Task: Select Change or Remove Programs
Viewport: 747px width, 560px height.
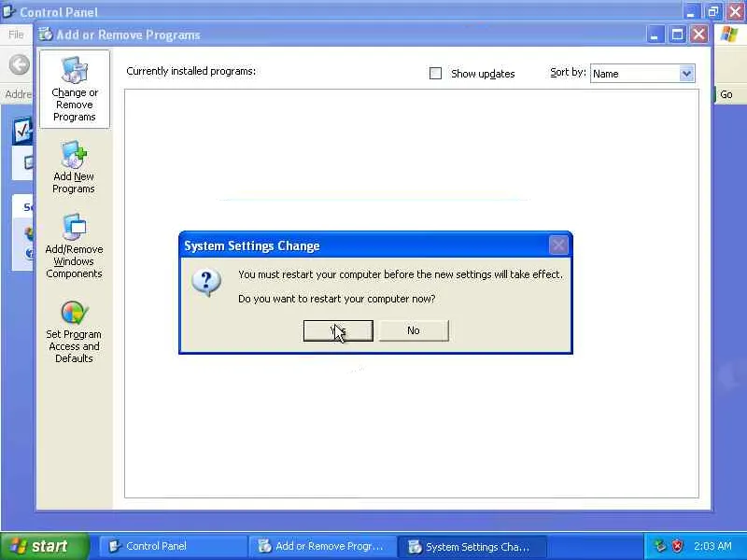Action: pyautogui.click(x=75, y=90)
